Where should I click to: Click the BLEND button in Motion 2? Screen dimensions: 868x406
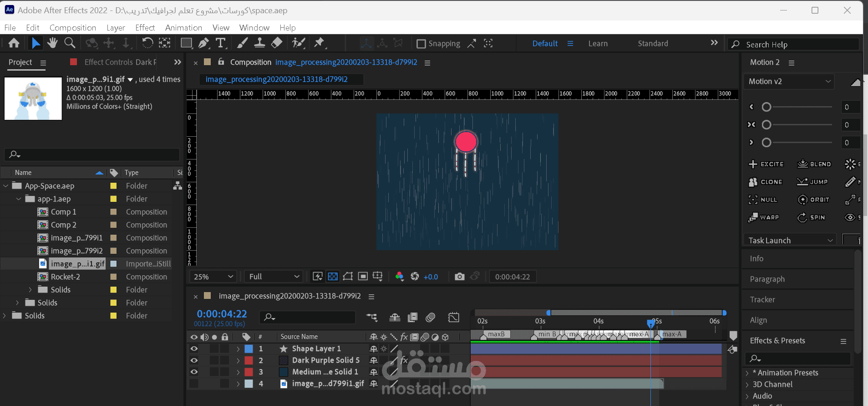pyautogui.click(x=814, y=164)
